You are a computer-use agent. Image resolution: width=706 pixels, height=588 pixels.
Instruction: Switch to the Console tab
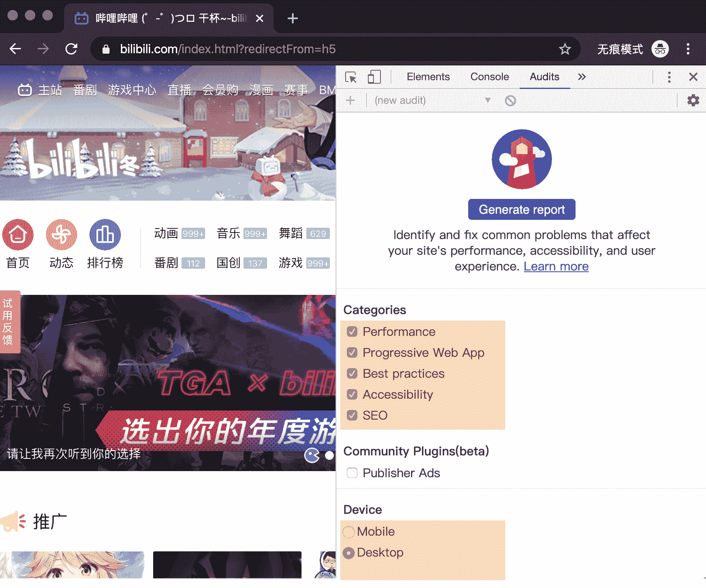click(x=490, y=77)
